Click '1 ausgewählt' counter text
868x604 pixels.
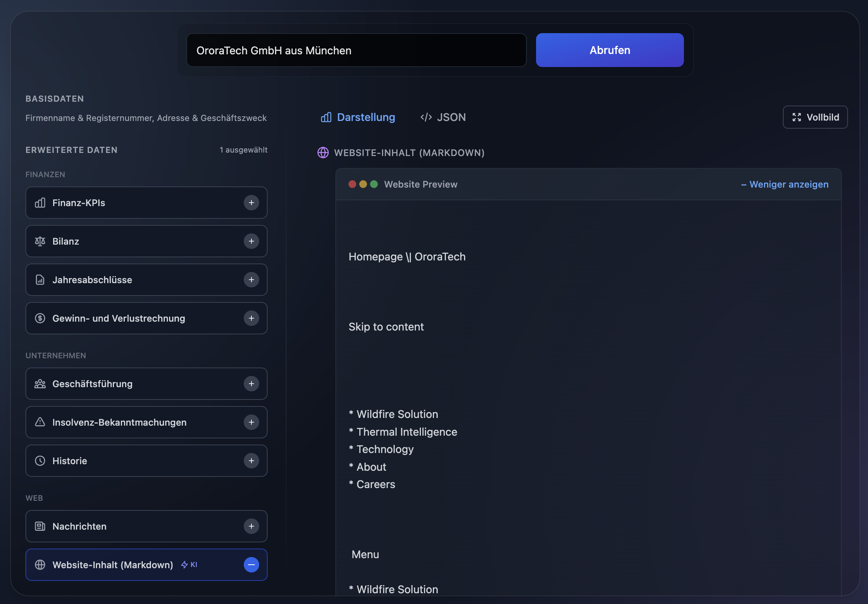pos(243,150)
